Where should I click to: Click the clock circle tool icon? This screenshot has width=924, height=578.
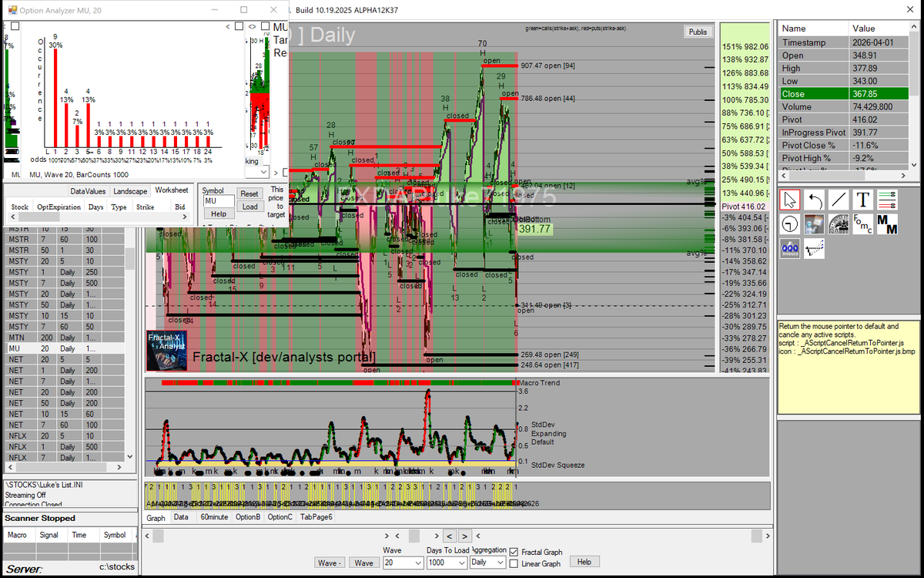point(789,224)
